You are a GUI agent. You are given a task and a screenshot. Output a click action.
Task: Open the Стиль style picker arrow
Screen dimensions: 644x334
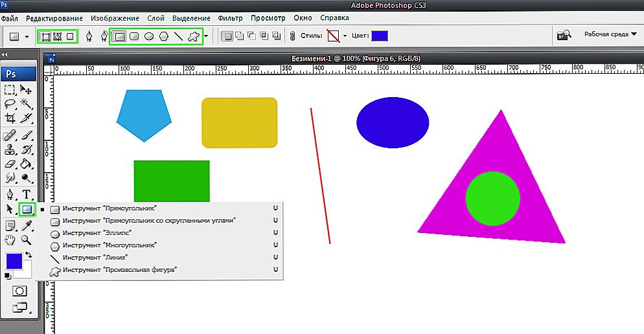(x=345, y=36)
